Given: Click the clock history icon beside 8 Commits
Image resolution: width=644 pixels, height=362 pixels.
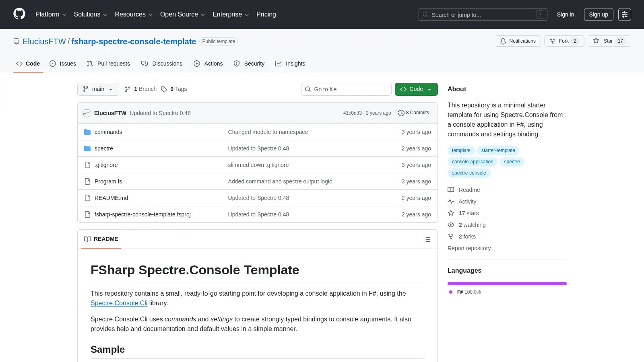Looking at the screenshot, I should click(401, 113).
